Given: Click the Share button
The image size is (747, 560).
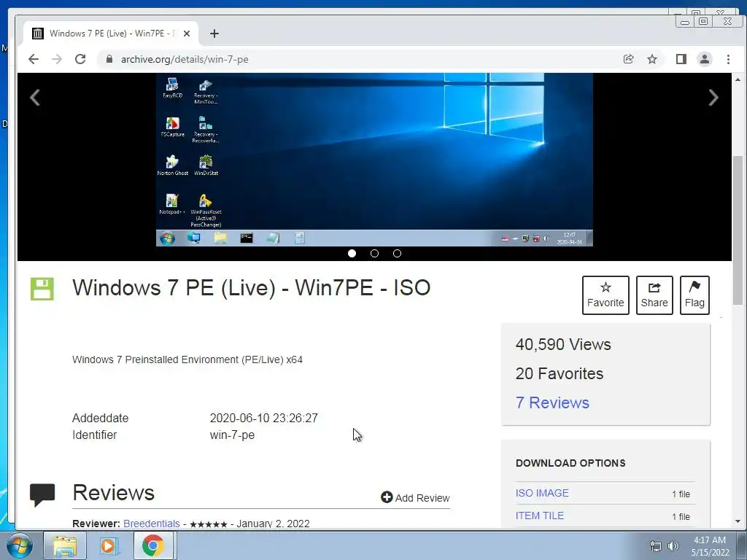Looking at the screenshot, I should coord(654,295).
